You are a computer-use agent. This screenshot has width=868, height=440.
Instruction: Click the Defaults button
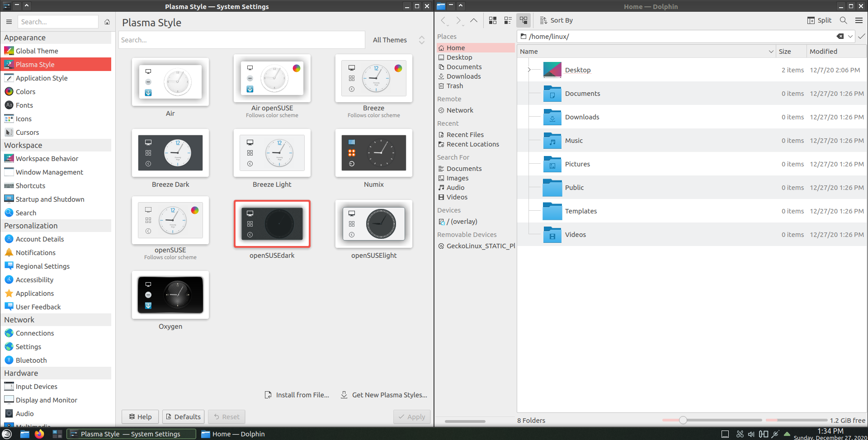(x=183, y=417)
